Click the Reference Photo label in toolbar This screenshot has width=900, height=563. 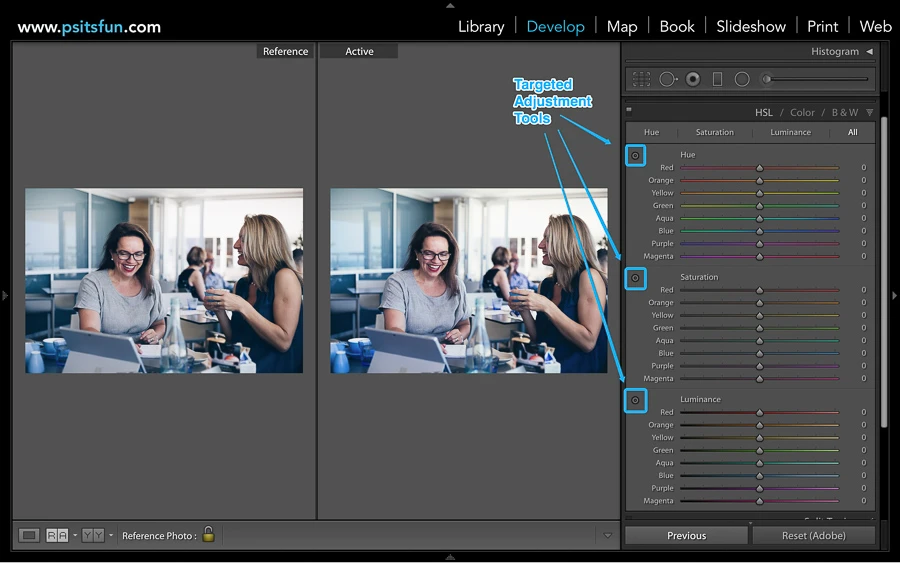[159, 535]
